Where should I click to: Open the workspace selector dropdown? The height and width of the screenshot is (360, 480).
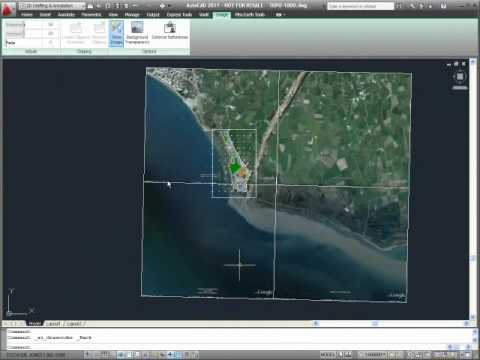click(x=52, y=6)
